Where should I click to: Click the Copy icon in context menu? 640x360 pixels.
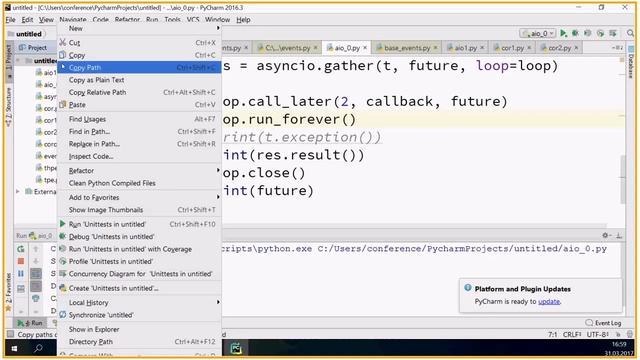(x=62, y=55)
